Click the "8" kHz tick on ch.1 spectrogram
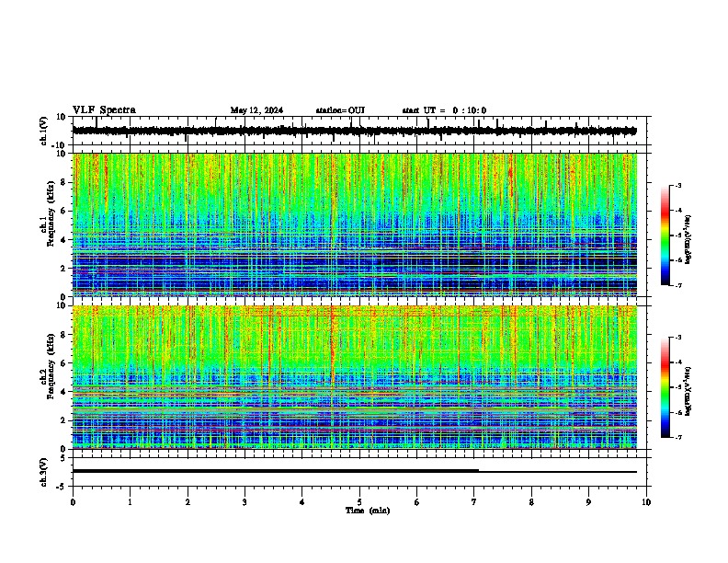The width and height of the screenshot is (728, 563). 63,182
